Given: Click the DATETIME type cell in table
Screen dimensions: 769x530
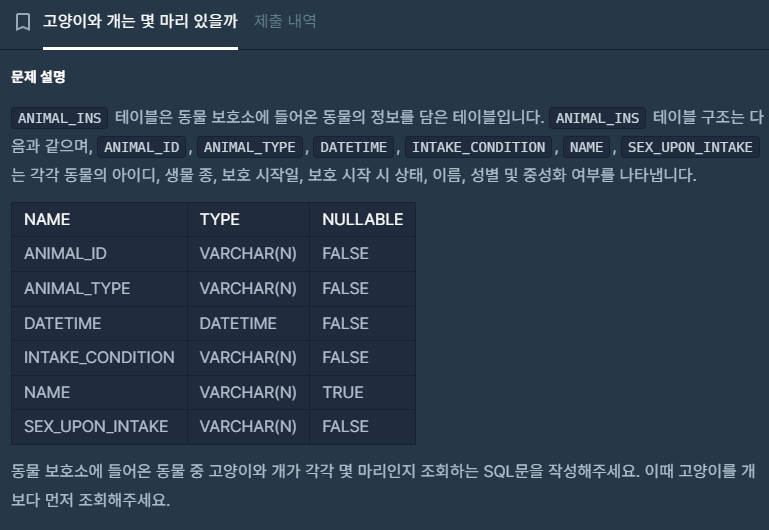Looking at the screenshot, I should pyautogui.click(x=238, y=323).
